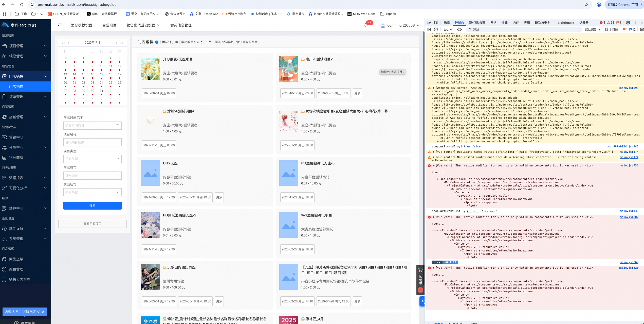This screenshot has height=324, width=644.
Task: Toggle the console sidebar panel icon
Action: pos(429,30)
